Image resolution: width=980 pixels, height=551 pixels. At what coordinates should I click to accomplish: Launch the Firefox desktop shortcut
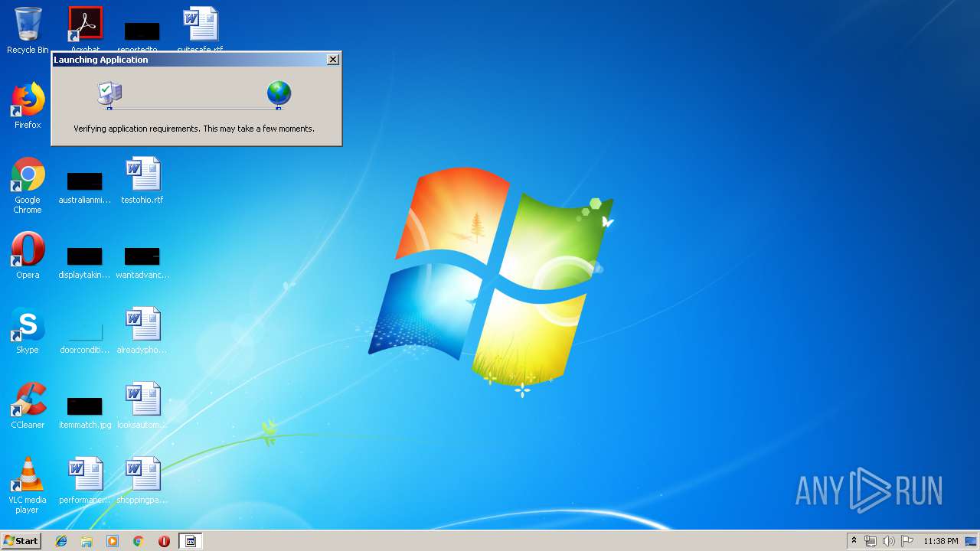click(x=28, y=106)
